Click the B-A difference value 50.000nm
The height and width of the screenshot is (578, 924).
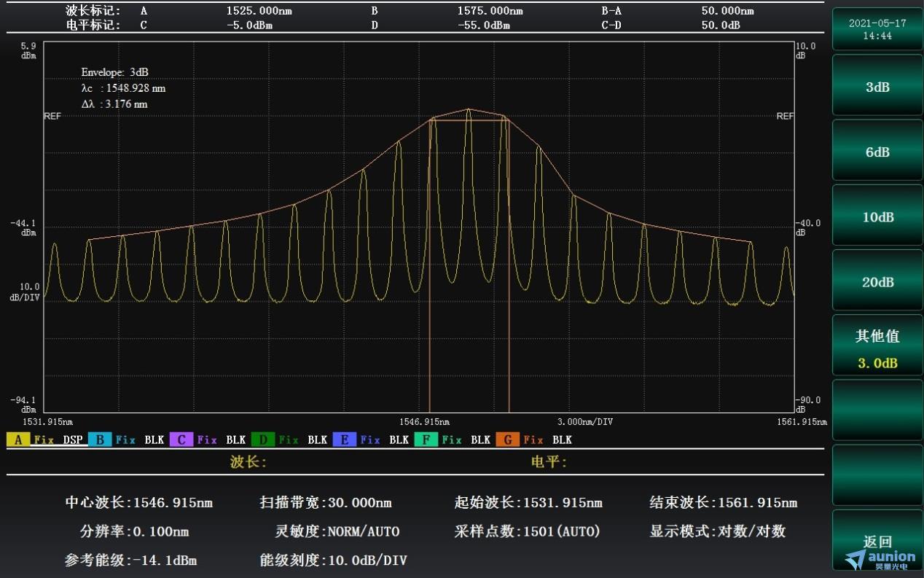tap(727, 11)
